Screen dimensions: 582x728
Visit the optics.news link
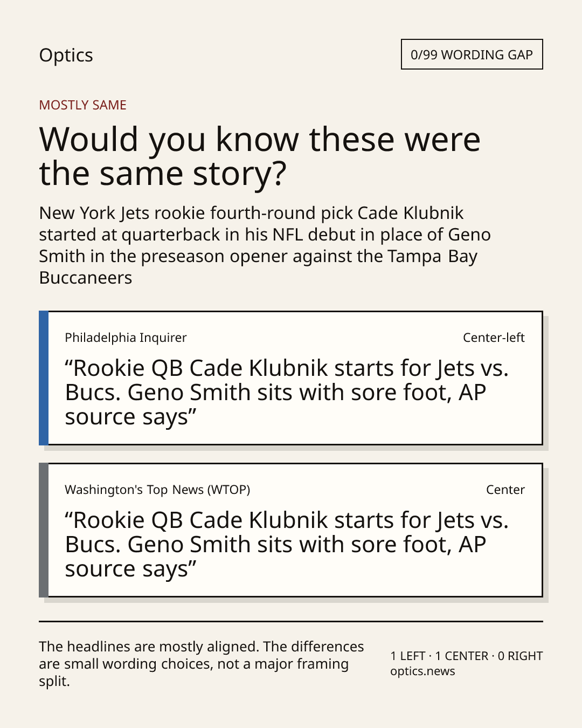pyautogui.click(x=422, y=671)
